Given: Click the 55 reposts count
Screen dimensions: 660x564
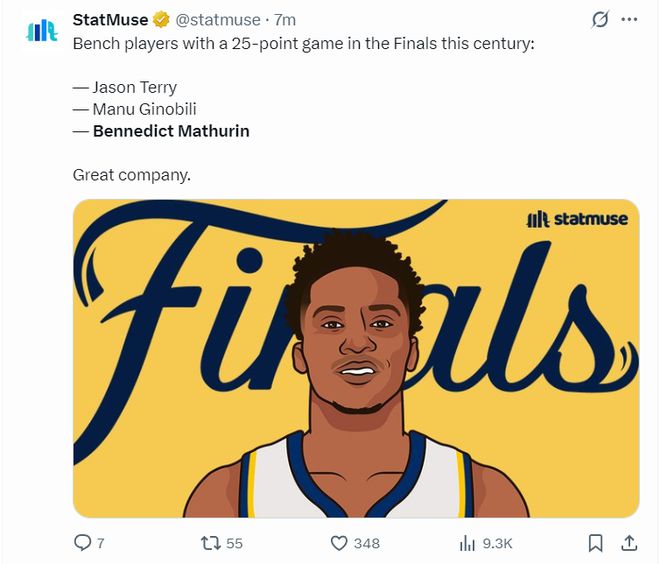Looking at the screenshot, I should (x=234, y=543).
